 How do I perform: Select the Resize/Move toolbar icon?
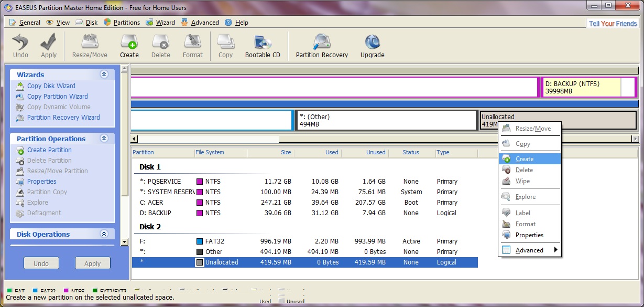point(90,46)
